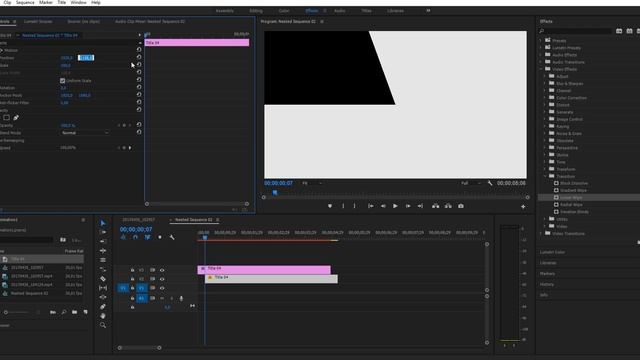This screenshot has height=360, width=640.
Task: Reset the Position parameter
Action: tap(139, 57)
